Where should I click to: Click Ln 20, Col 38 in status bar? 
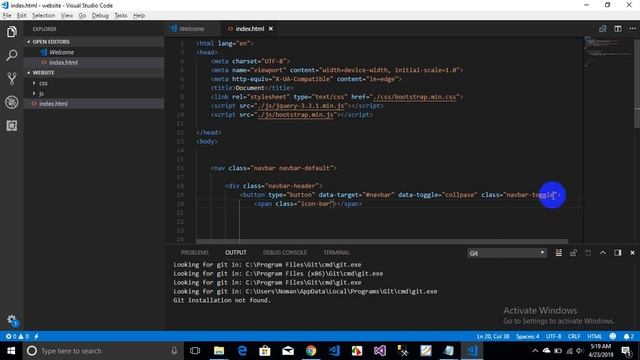click(x=493, y=336)
